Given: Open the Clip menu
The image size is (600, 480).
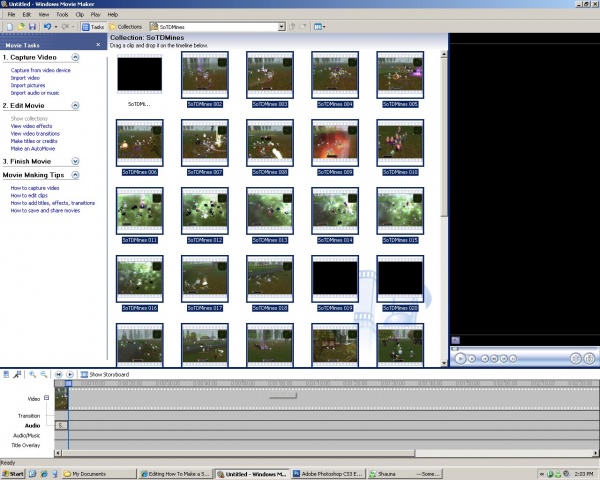Looking at the screenshot, I should tap(80, 15).
